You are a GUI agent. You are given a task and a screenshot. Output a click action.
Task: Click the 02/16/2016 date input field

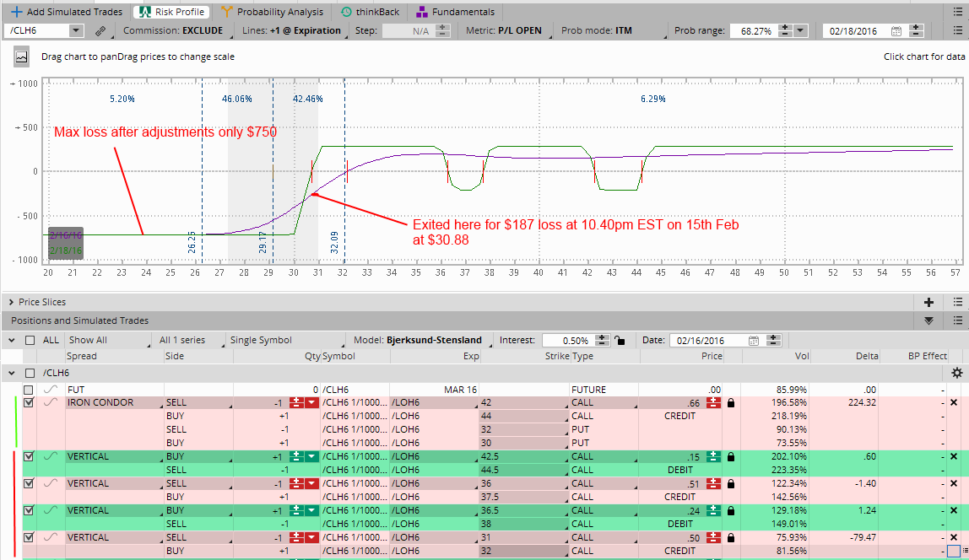coord(709,340)
